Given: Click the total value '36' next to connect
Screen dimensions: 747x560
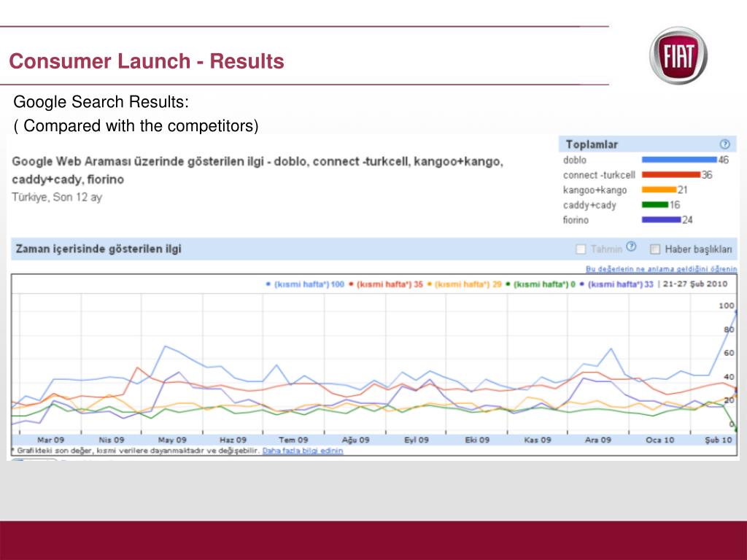Looking at the screenshot, I should click(707, 175).
